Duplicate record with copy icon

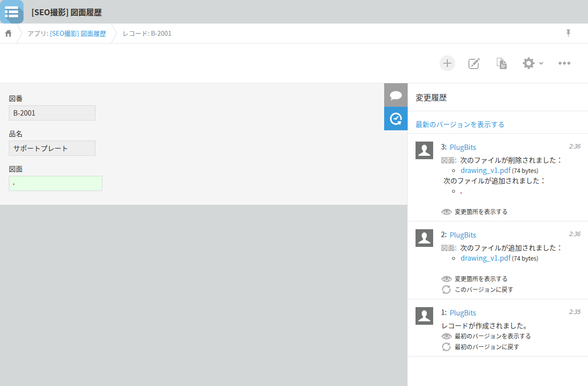[501, 63]
